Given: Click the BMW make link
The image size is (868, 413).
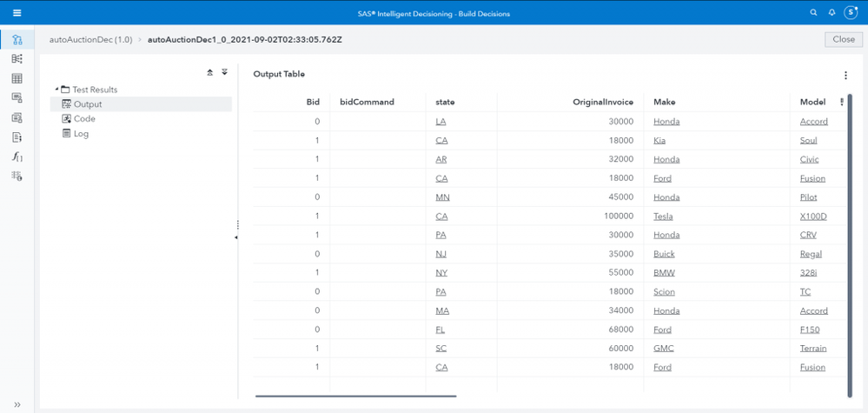Looking at the screenshot, I should pos(664,273).
